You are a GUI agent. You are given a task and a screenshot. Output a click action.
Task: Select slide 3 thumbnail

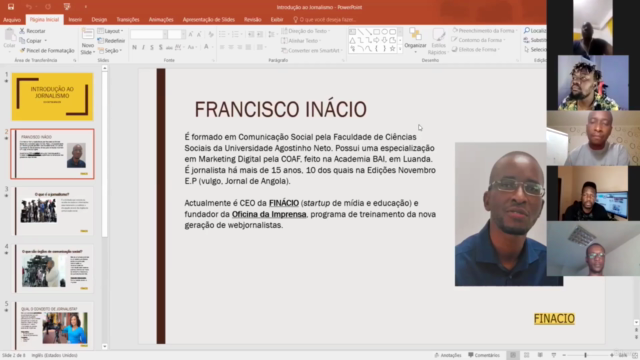(x=54, y=211)
